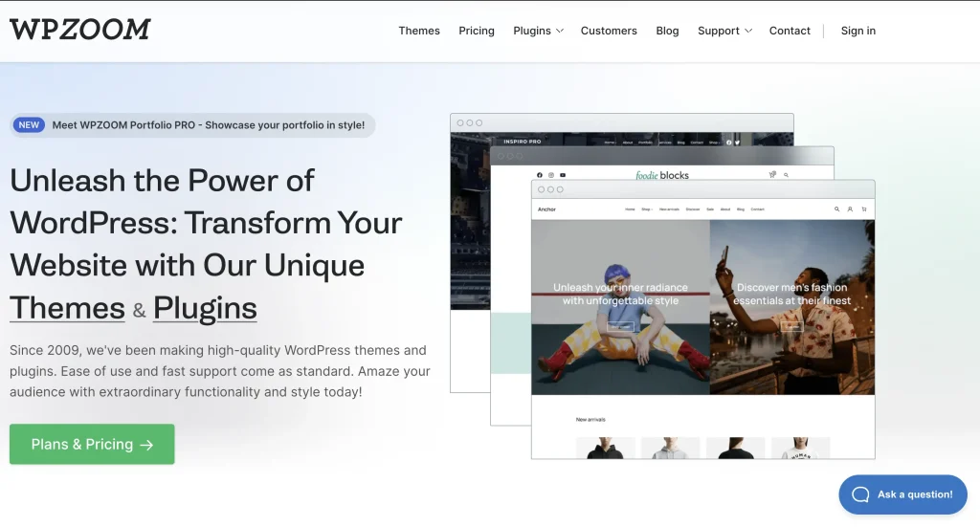Click the Unleash the Power headline

coord(207,244)
